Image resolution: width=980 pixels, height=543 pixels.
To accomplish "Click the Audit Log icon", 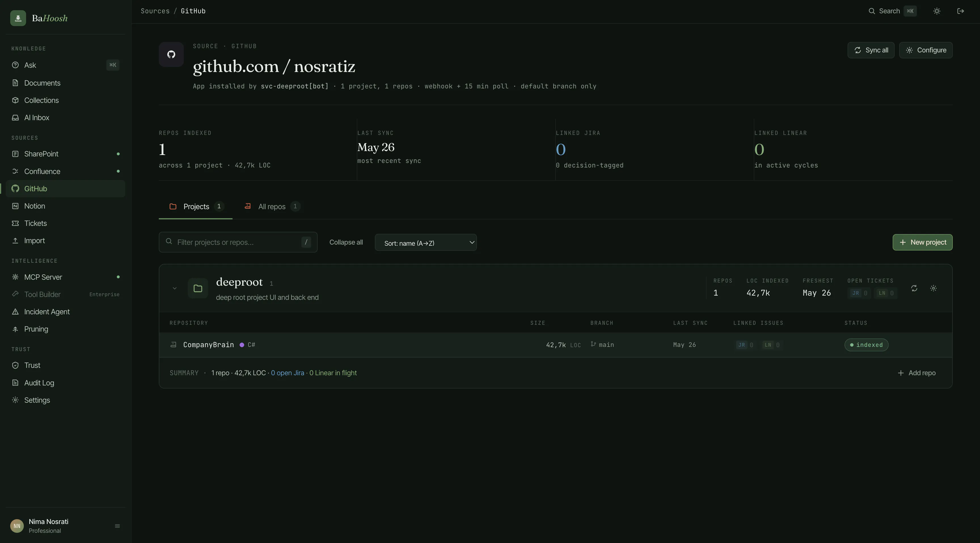I will click(15, 383).
